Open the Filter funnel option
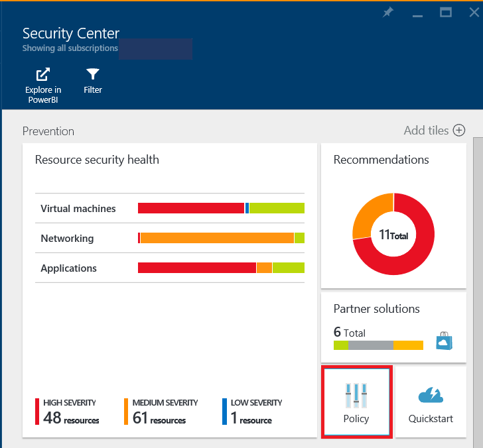 coord(93,81)
